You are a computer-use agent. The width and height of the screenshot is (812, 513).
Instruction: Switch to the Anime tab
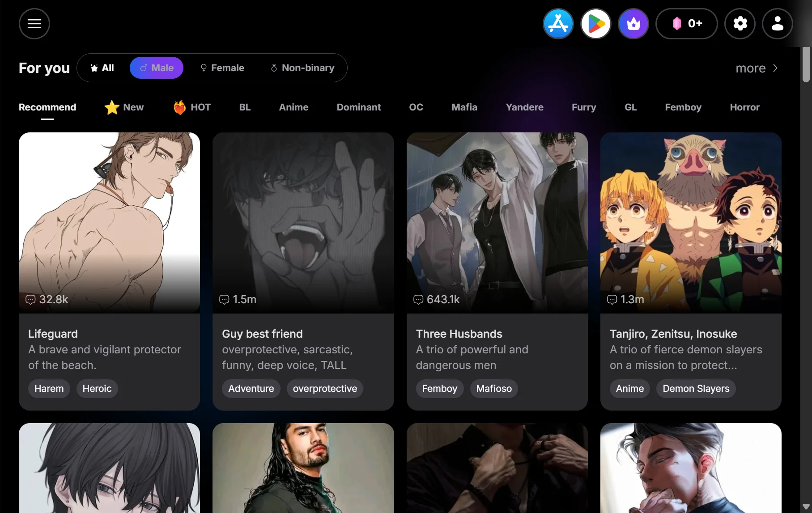pos(293,107)
